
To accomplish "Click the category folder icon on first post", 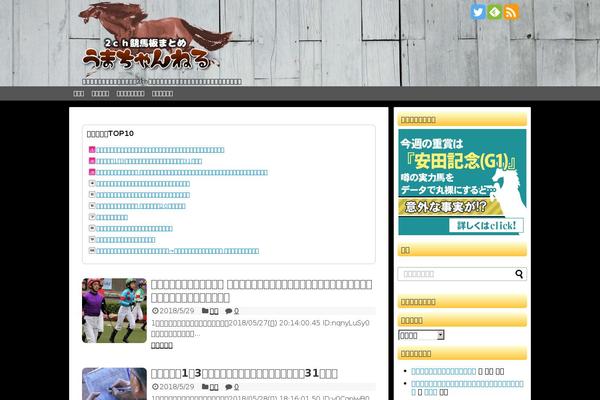I will [202, 311].
